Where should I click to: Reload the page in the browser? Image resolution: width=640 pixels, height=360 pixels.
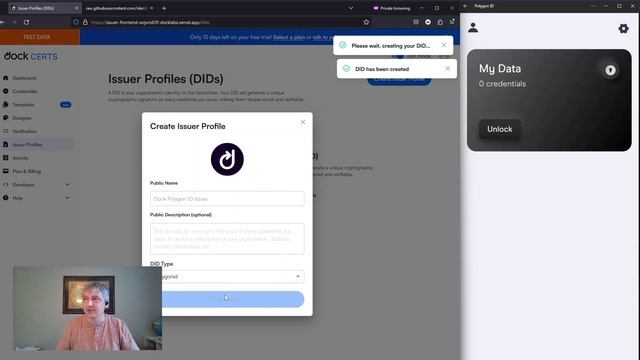(x=27, y=22)
